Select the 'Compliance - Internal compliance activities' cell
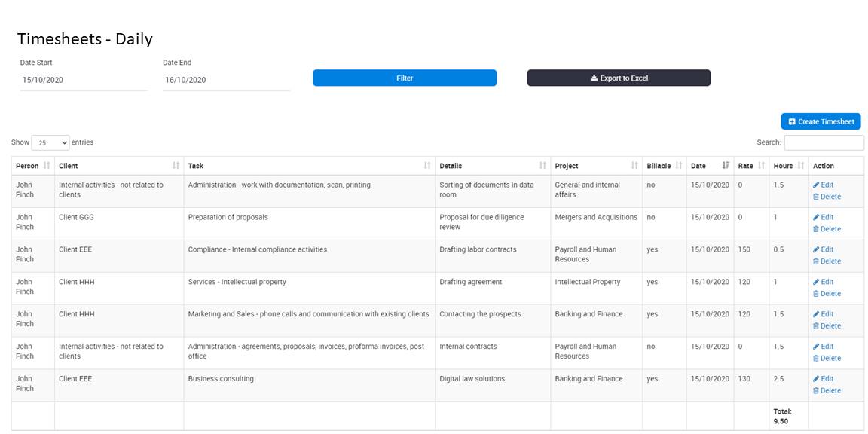Screen dimensions: 868x434 310,255
